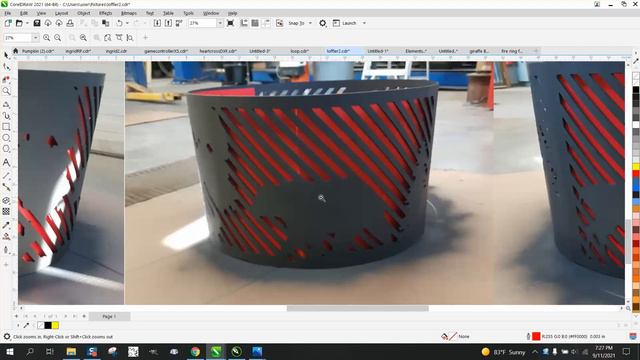The height and width of the screenshot is (360, 640).
Task: Click the Save disk icon
Action: [x=37, y=23]
